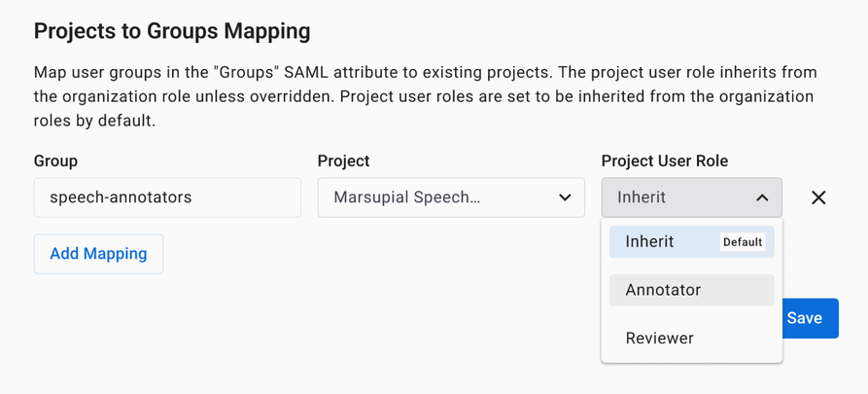The width and height of the screenshot is (868, 394).
Task: Click the Default badge on the Inherit option
Action: 743,242
